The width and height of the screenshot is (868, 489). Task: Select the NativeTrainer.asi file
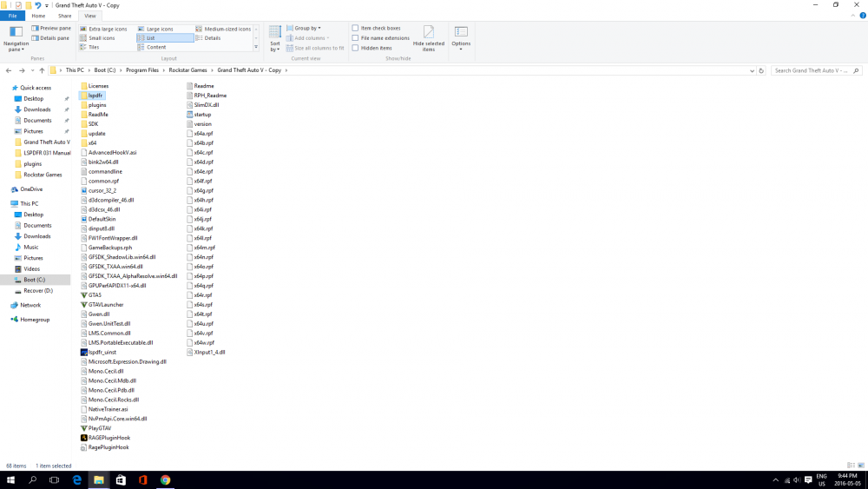click(104, 409)
